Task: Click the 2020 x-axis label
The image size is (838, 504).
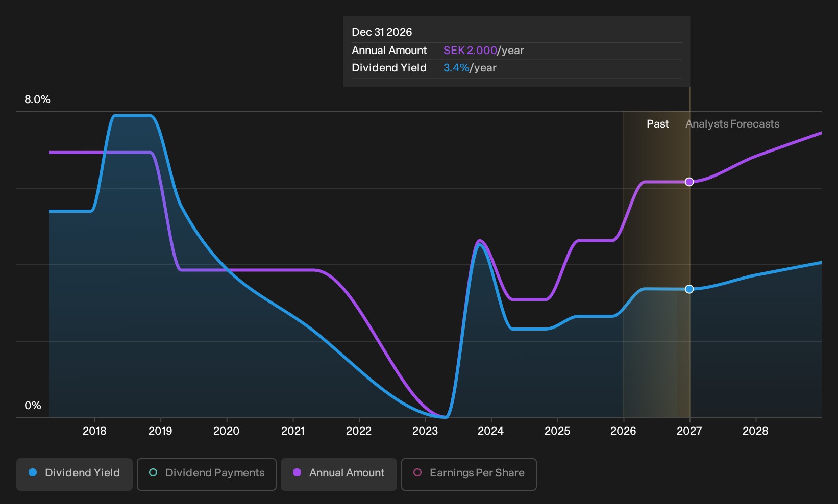Action: click(x=227, y=431)
